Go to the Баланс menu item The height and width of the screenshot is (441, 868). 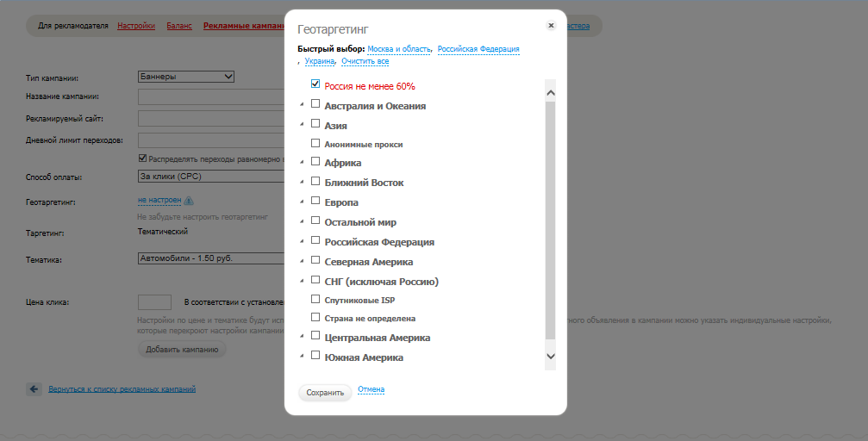(179, 26)
